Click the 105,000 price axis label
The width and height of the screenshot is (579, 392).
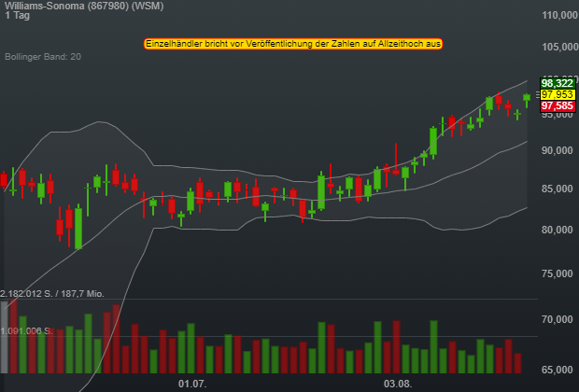(559, 47)
